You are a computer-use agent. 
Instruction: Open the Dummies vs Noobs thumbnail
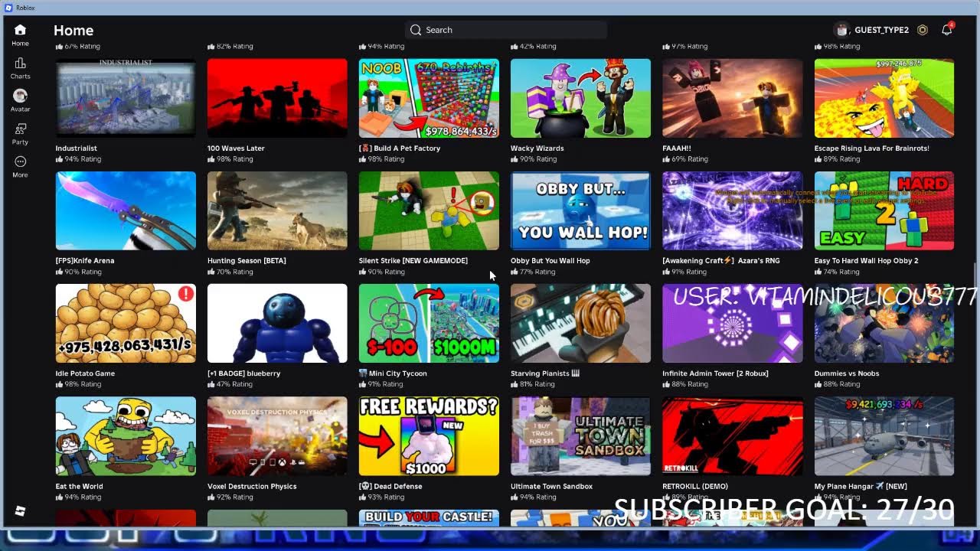[884, 323]
